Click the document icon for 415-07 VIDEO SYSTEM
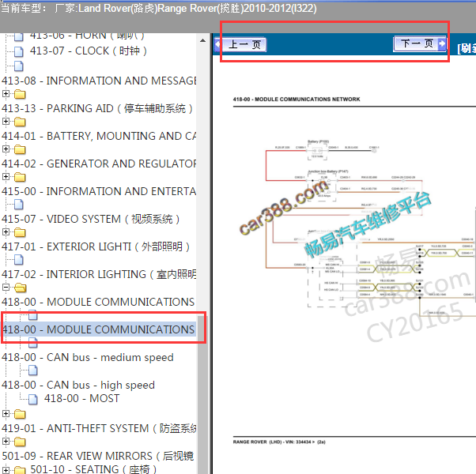Screen dimensions: 476x474 (19, 205)
